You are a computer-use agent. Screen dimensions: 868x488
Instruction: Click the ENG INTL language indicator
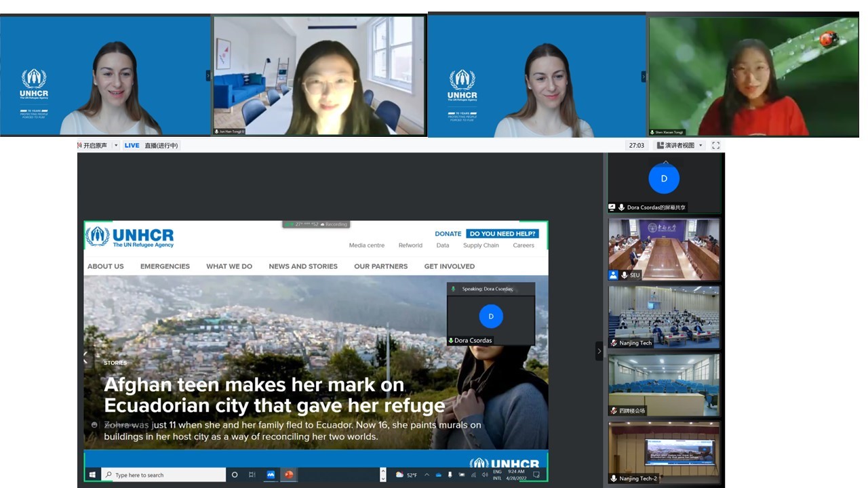(x=497, y=474)
